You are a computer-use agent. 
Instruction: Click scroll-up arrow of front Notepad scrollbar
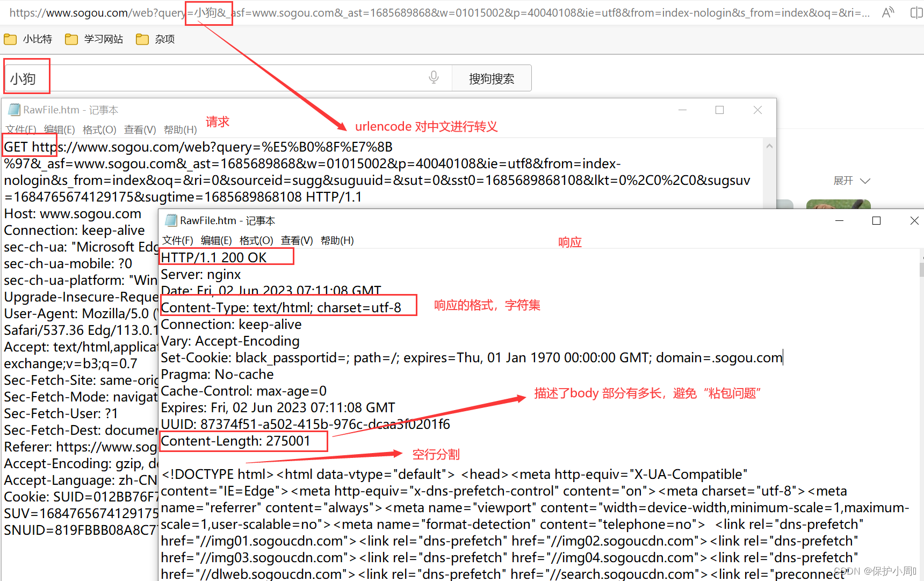point(922,257)
